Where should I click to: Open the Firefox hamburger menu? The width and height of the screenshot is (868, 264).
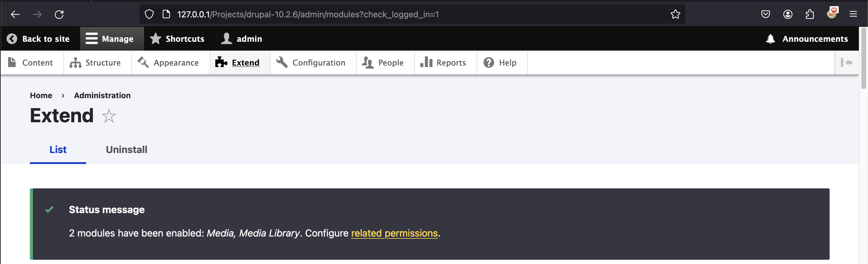853,14
